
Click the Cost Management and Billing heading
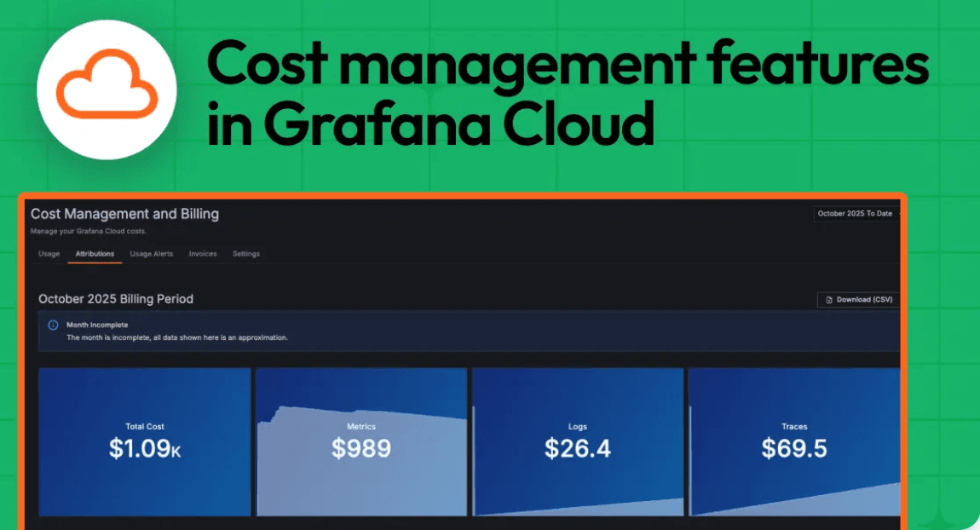click(x=125, y=214)
